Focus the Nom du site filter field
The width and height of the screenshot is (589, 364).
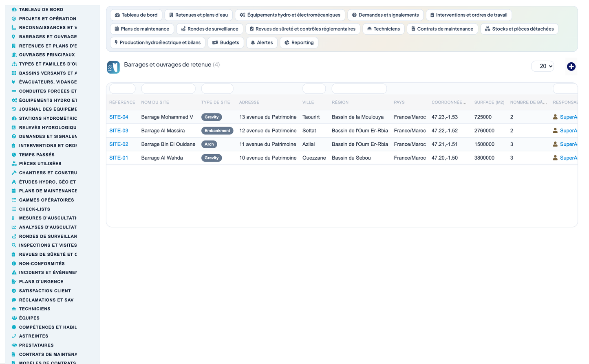[168, 89]
